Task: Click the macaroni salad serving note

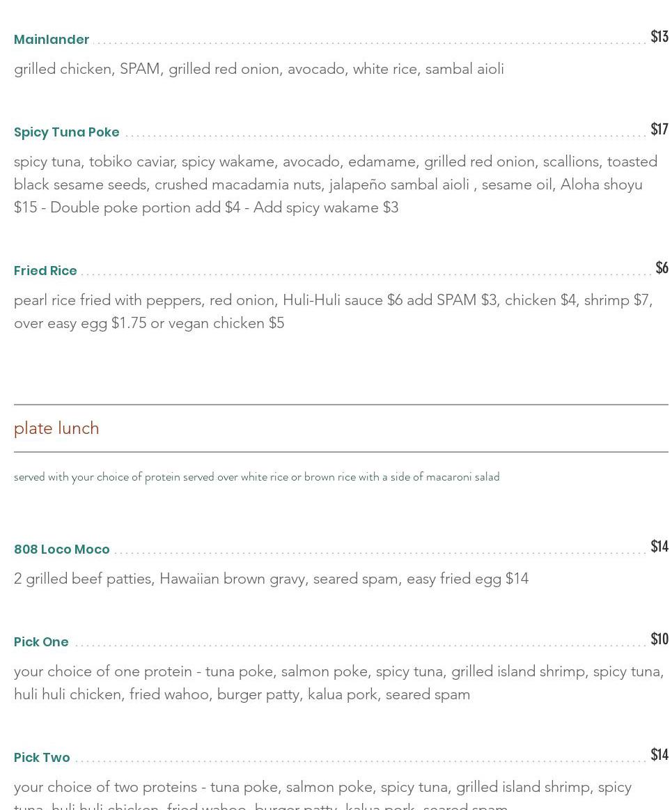Action: tap(257, 477)
